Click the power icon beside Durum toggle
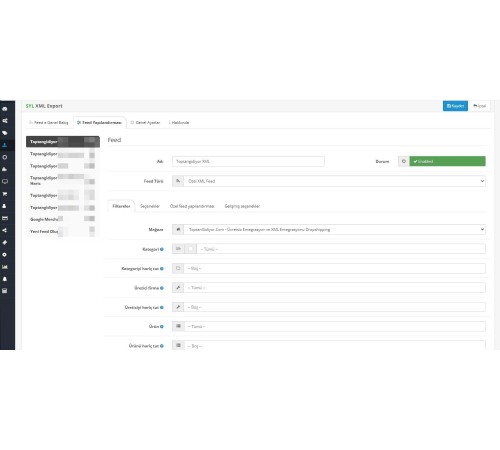This screenshot has width=500, height=450. coord(404,161)
